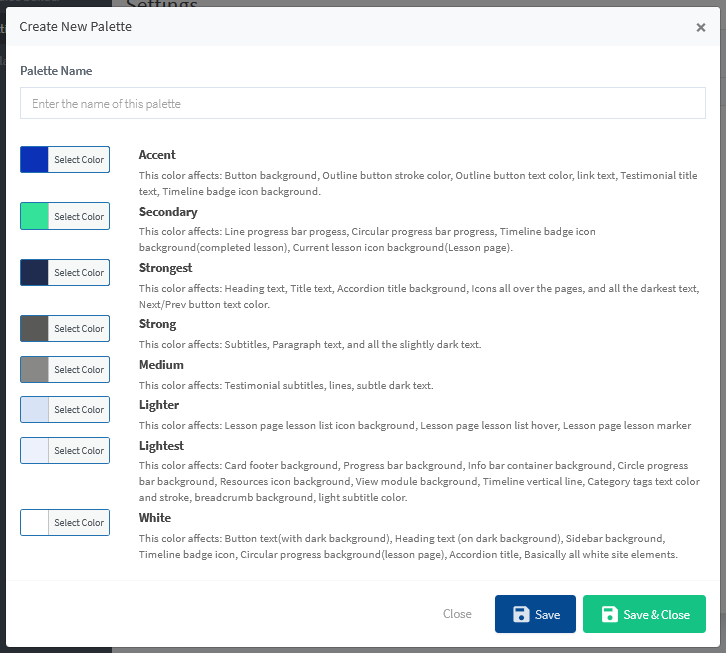Click the Medium heading text
The width and height of the screenshot is (726, 653).
161,364
